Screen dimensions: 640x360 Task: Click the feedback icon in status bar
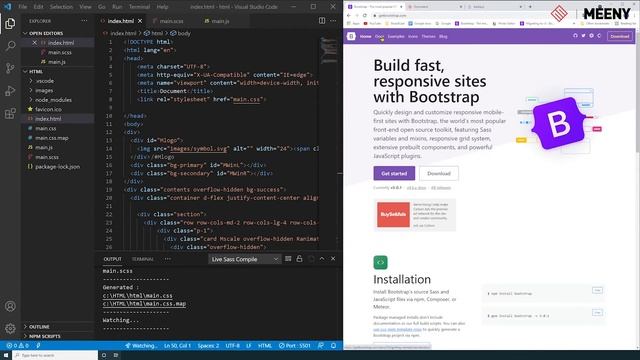(x=321, y=345)
